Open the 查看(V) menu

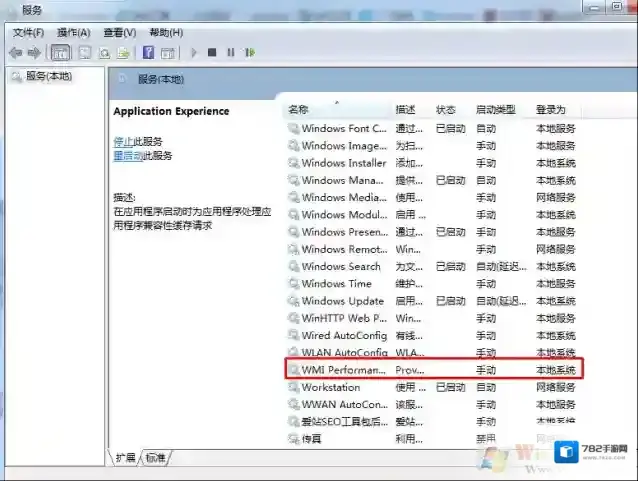120,33
